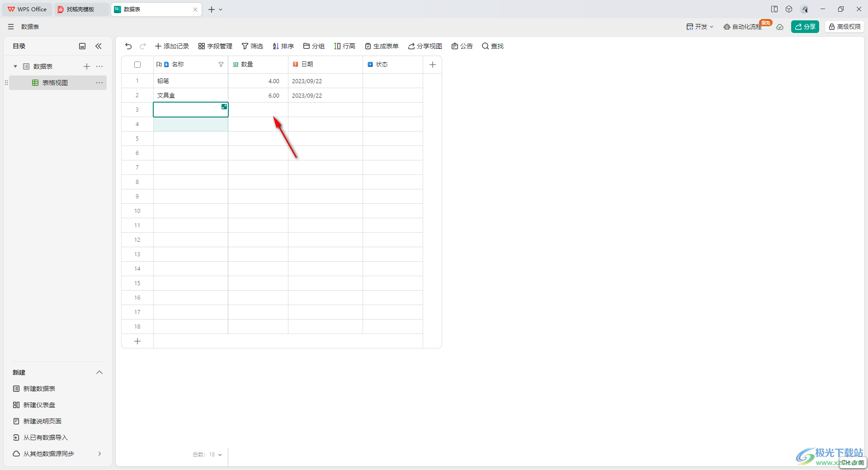This screenshot has height=470, width=868.
Task: Click the green 分享 button
Action: pos(805,27)
